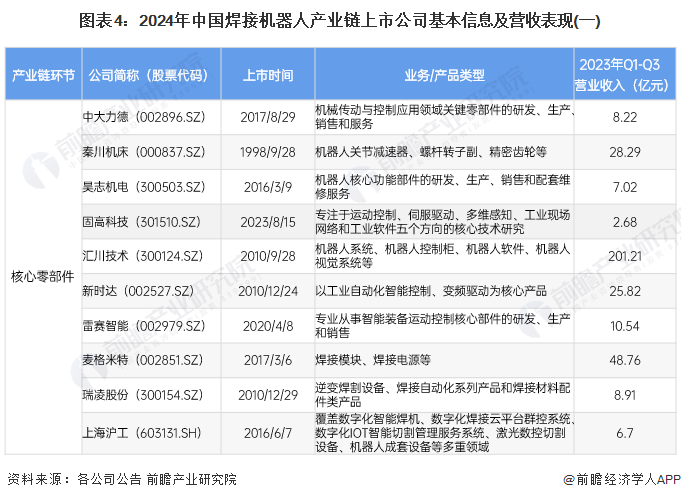681x500 pixels.
Task: Click revenue value 201.21
Action: point(625,256)
